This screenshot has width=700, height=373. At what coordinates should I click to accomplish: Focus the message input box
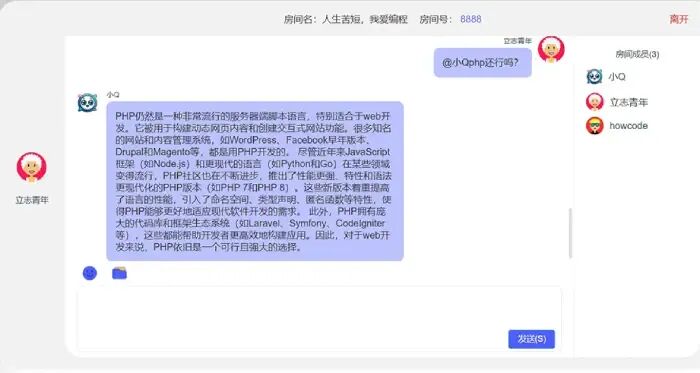tap(319, 318)
